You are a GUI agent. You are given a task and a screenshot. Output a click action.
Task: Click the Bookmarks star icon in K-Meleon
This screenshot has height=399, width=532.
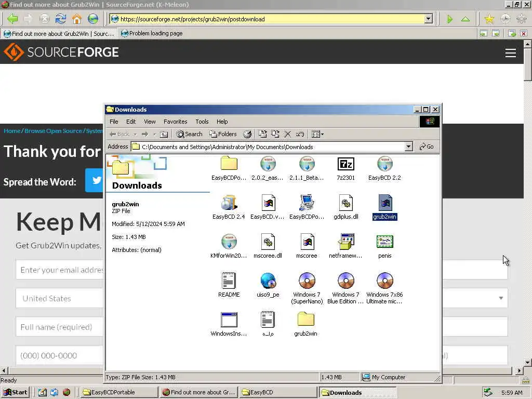coord(489,19)
